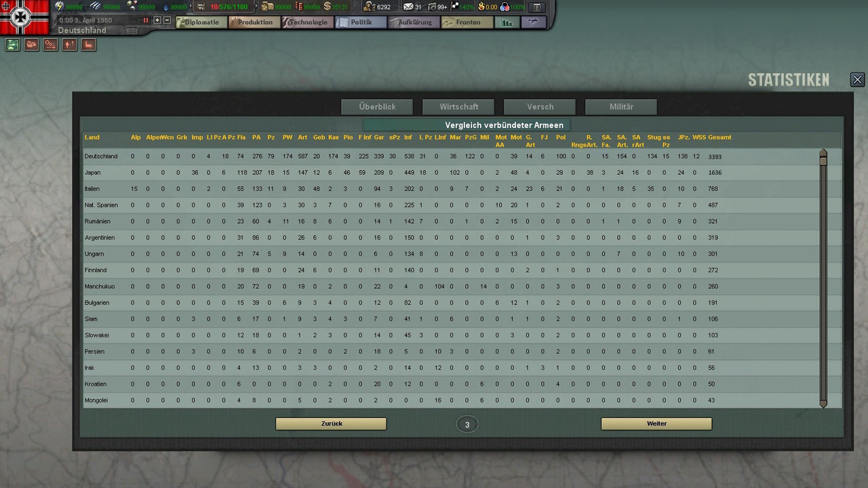868x488 pixels.
Task: Click the fourth map mode icon
Action: (x=69, y=45)
